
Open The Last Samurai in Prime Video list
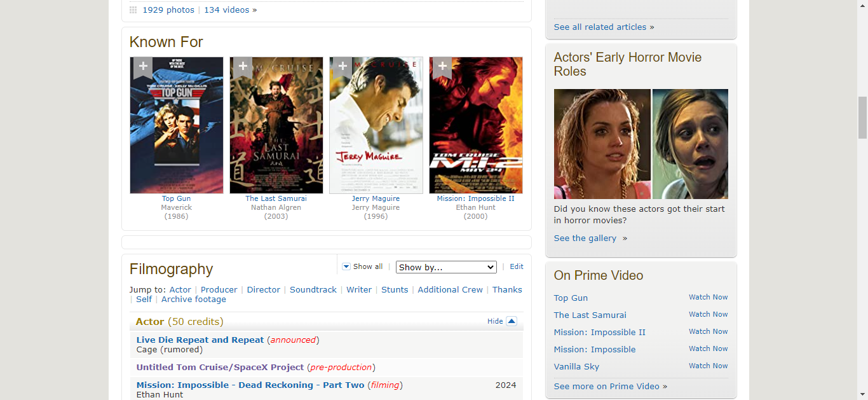(x=590, y=315)
